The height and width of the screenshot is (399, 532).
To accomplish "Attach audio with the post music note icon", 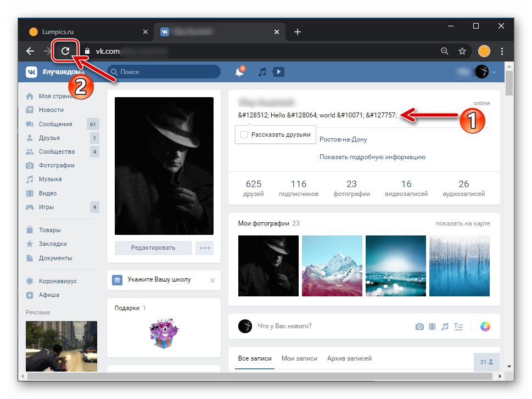I will [445, 327].
